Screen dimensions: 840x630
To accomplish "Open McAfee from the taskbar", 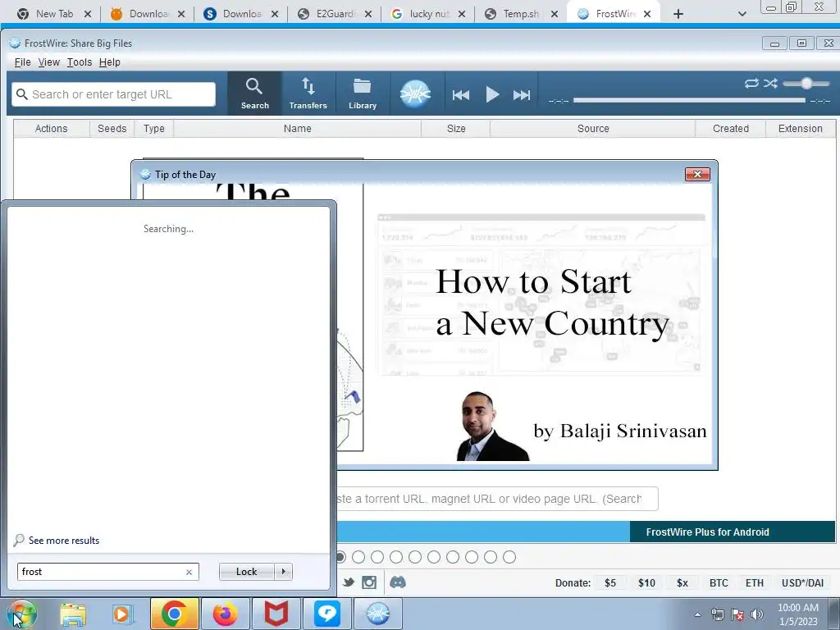I will coord(276,614).
